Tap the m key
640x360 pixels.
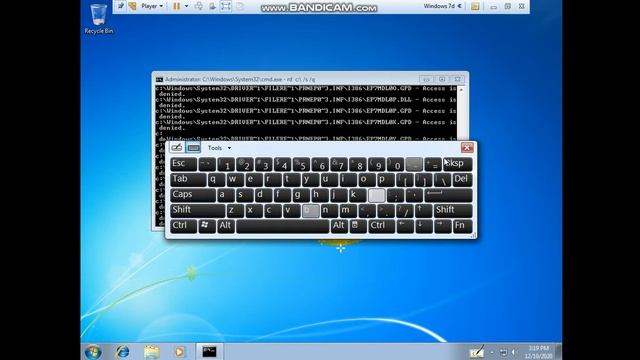coord(348,210)
